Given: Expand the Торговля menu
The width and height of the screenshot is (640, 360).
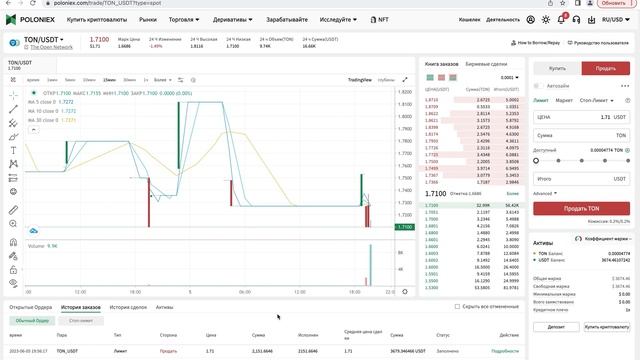Looking at the screenshot, I should tap(184, 20).
